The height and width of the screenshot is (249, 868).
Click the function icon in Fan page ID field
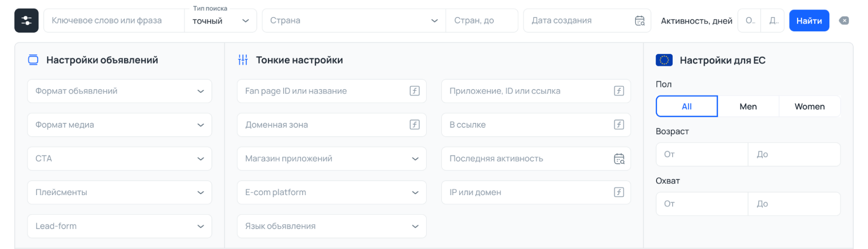[x=415, y=91]
